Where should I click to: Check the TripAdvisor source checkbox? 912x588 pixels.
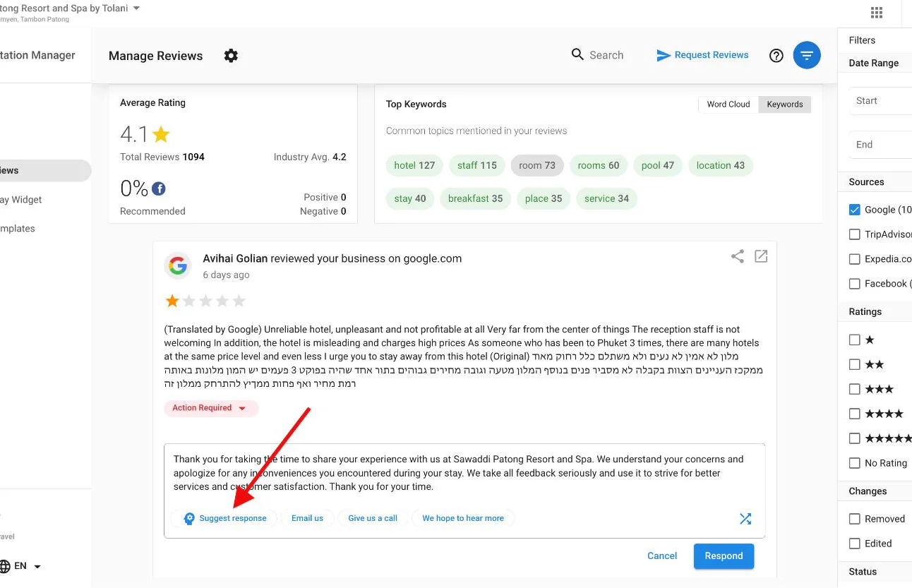pyautogui.click(x=854, y=234)
